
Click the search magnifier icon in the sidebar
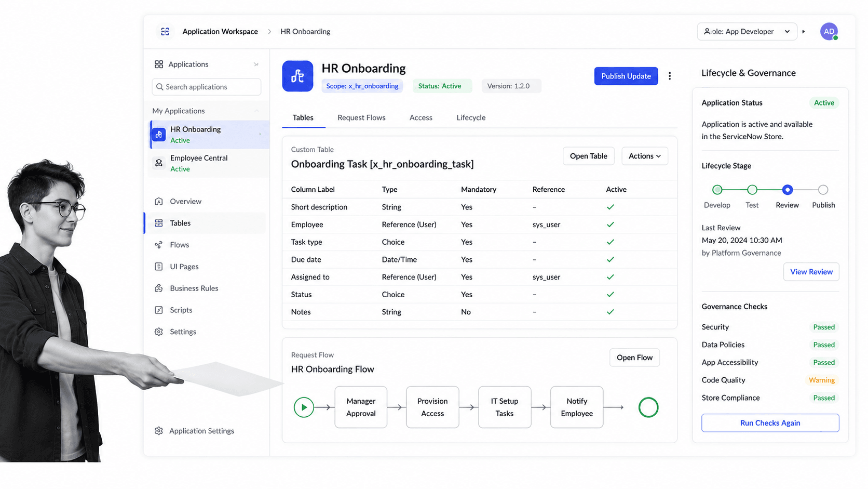coord(160,87)
